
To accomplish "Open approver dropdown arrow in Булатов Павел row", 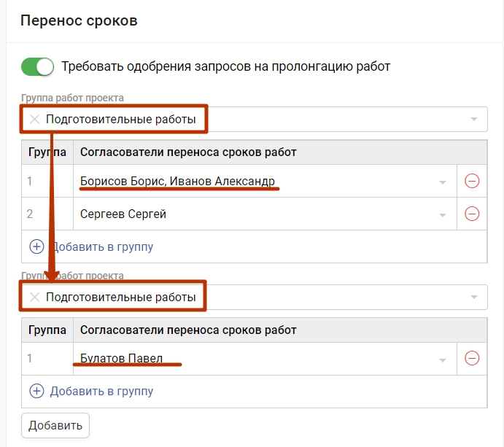I will coord(442,359).
